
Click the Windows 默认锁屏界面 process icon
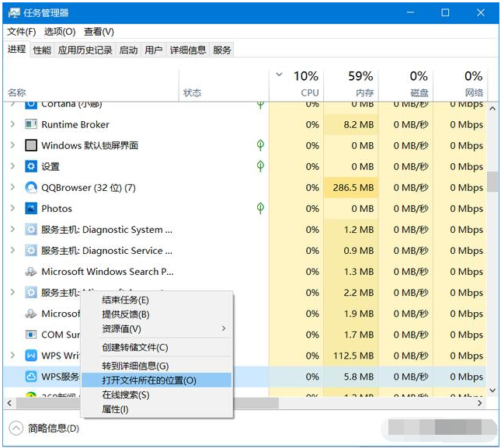coord(31,145)
